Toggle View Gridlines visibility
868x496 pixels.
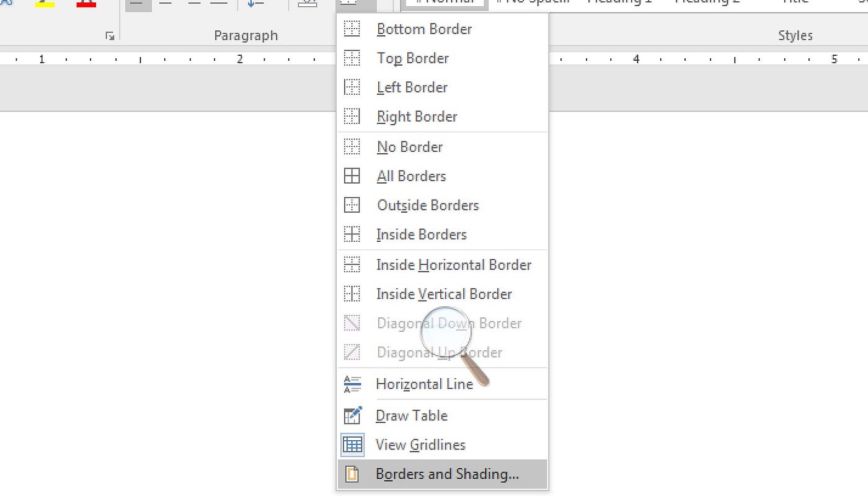pos(420,445)
